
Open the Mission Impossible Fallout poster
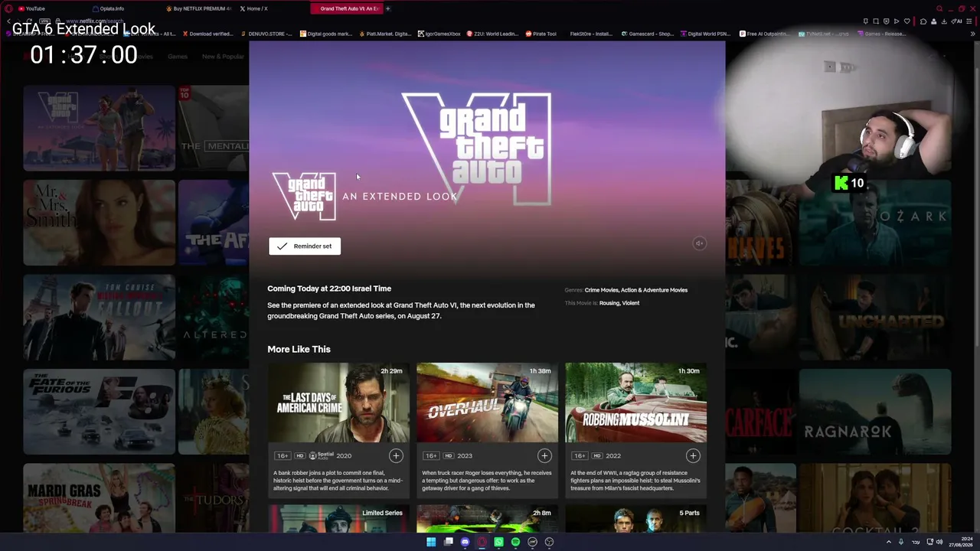tap(99, 318)
